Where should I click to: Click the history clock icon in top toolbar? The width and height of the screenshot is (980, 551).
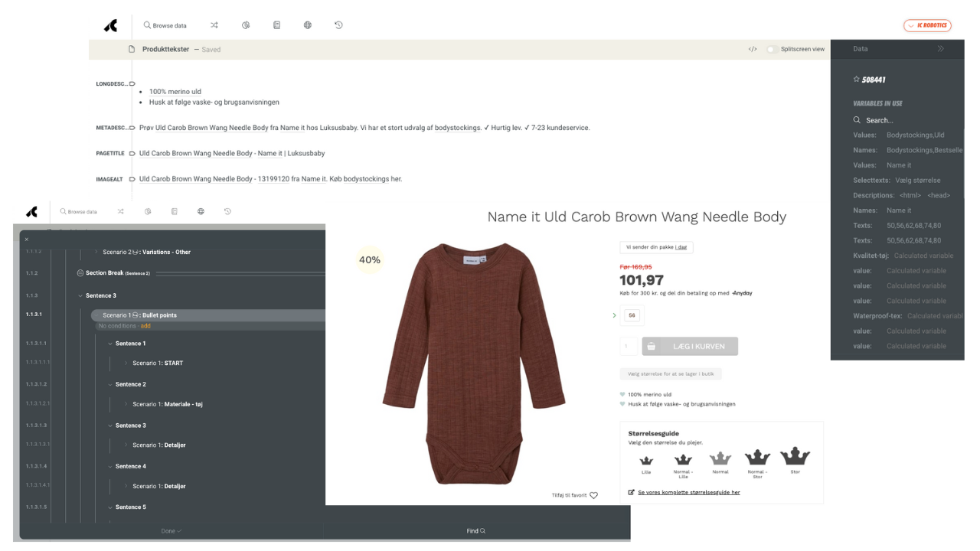338,25
